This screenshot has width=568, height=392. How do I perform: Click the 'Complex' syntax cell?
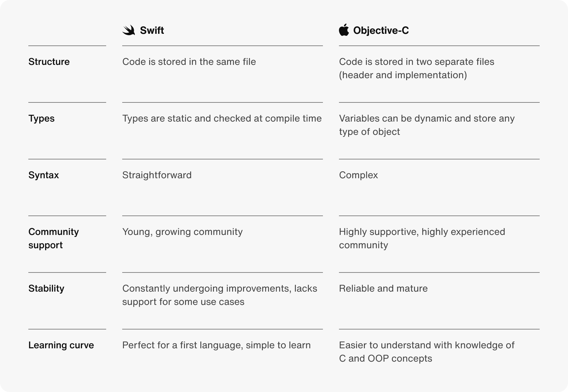click(x=358, y=176)
